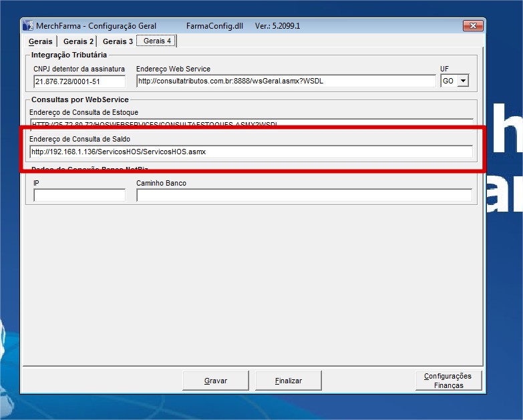Expand the UF dropdown arrow
Image resolution: width=523 pixels, height=420 pixels.
click(x=462, y=81)
